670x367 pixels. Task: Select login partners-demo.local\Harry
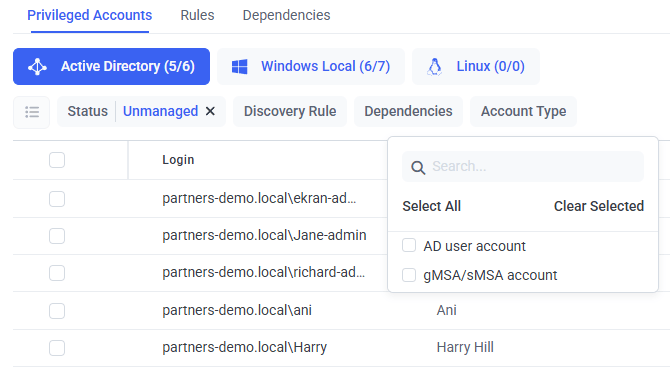[244, 347]
